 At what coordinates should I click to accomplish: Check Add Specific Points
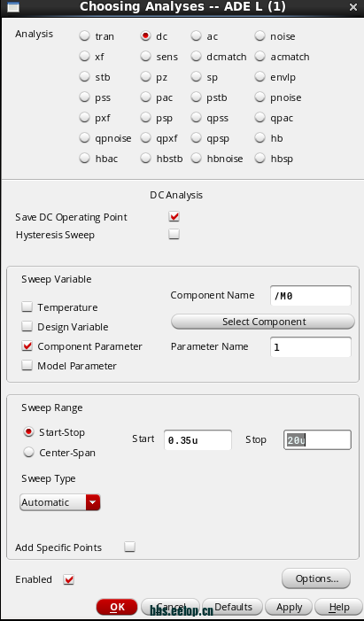pyautogui.click(x=129, y=547)
